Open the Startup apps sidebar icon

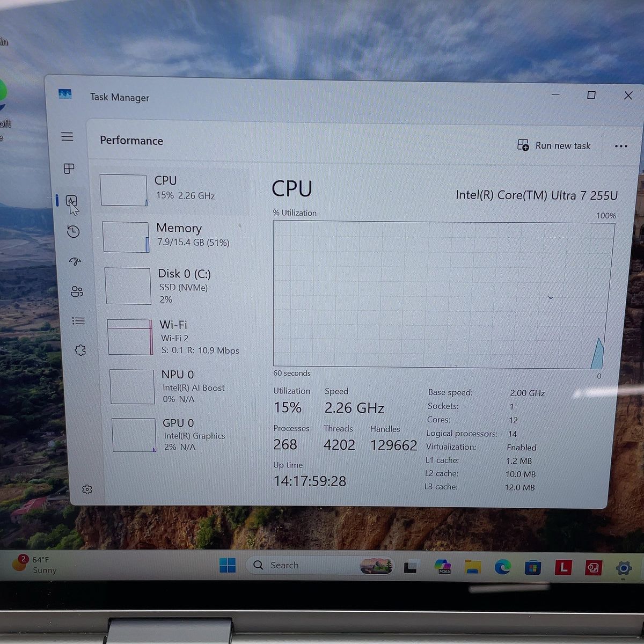75,261
